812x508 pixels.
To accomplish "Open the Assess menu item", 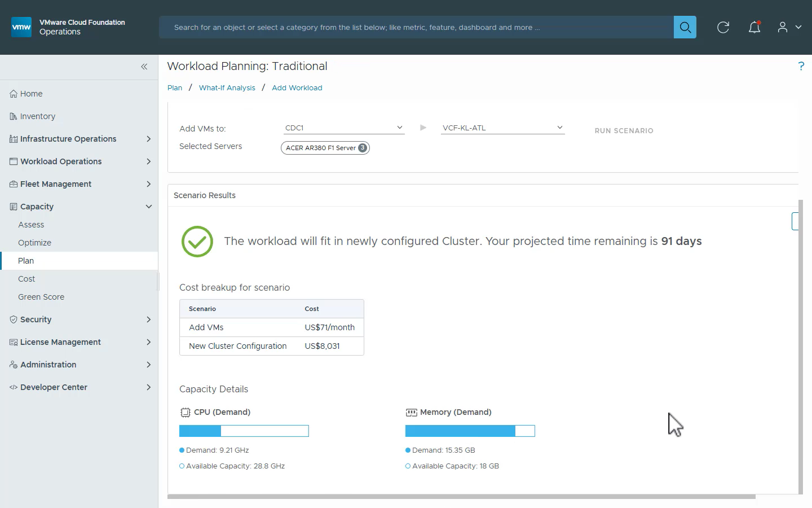I will (x=31, y=225).
